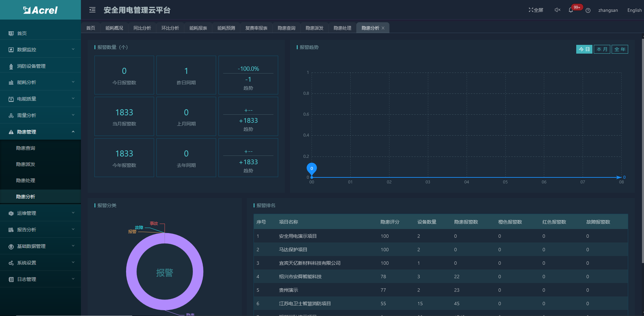
Task: Switch language to English
Action: 634,10
